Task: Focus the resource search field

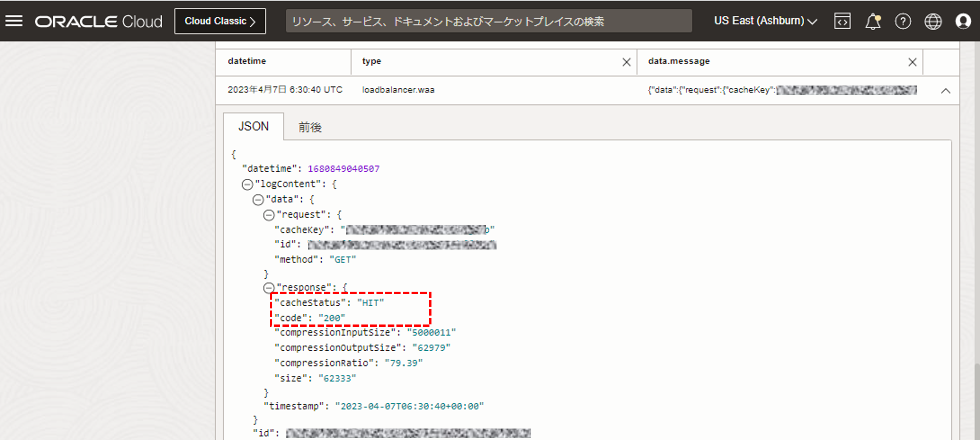Action: (489, 21)
